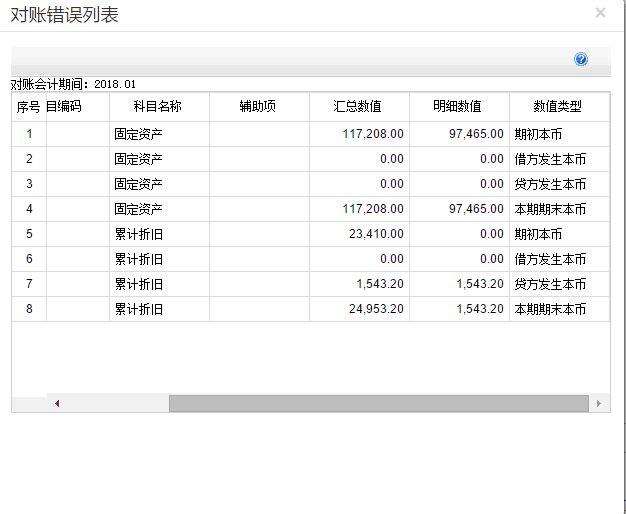Click the blue help question mark icon
This screenshot has width=626, height=514.
click(581, 59)
